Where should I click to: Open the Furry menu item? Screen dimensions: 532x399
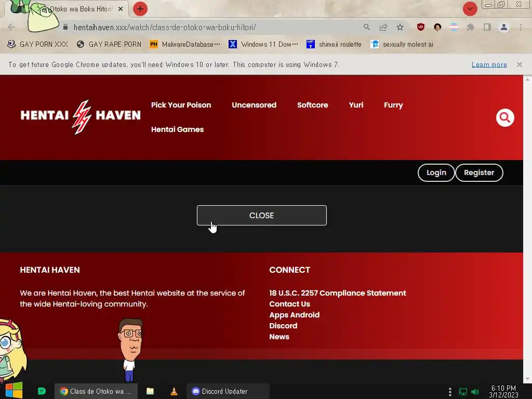[x=393, y=105]
